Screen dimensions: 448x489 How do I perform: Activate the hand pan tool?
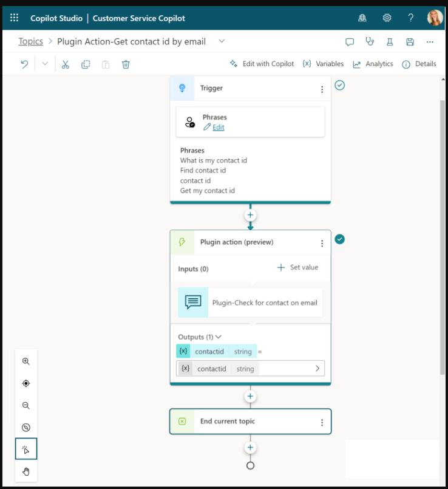[26, 471]
